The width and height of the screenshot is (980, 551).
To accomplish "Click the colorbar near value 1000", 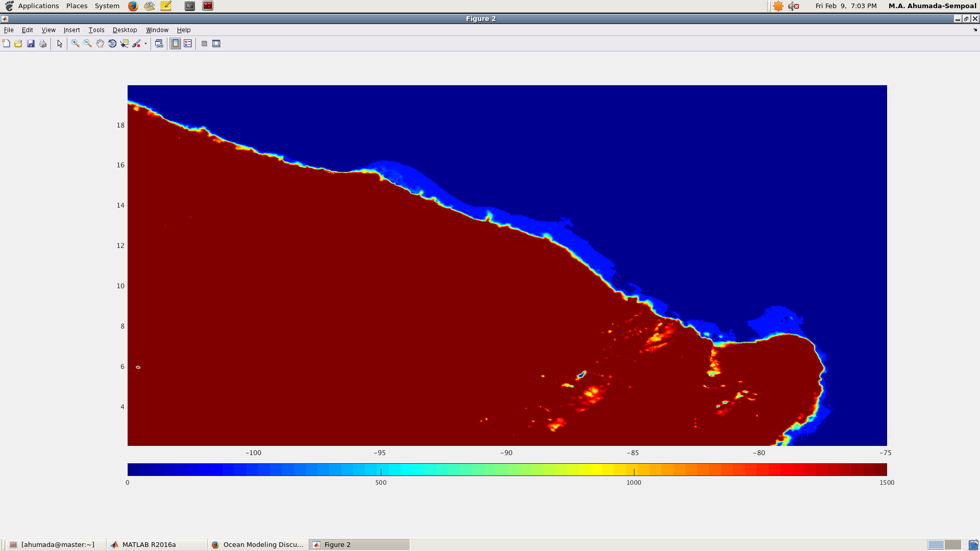I will point(634,469).
